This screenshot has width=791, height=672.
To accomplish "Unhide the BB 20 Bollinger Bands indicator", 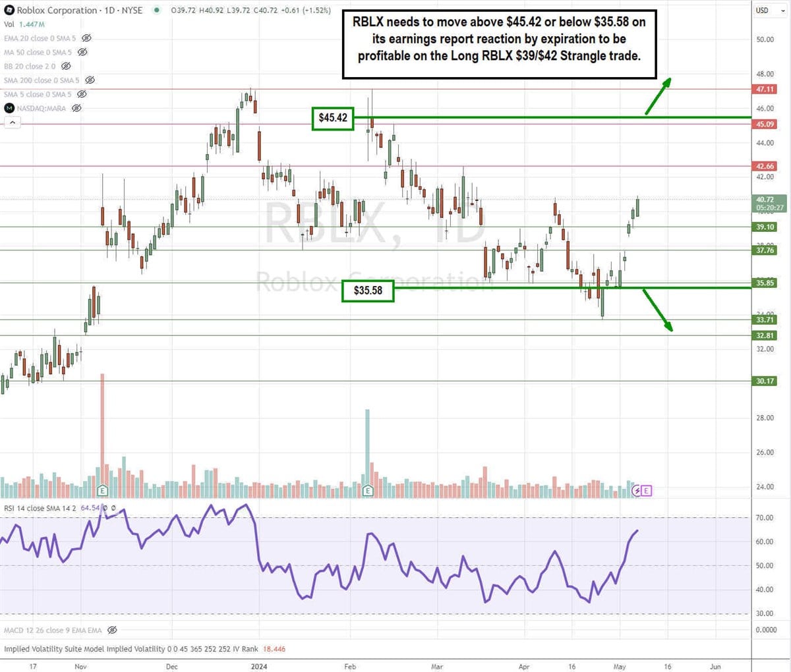I will (x=66, y=66).
